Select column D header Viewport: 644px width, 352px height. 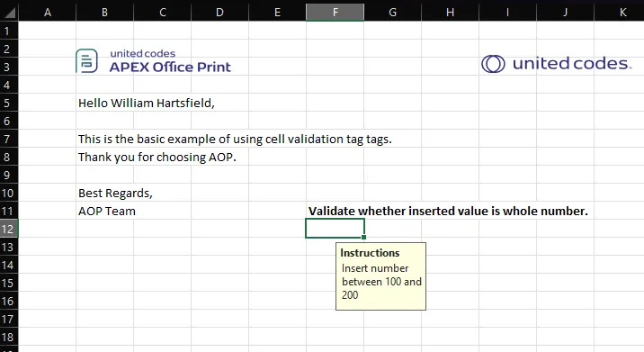219,13
